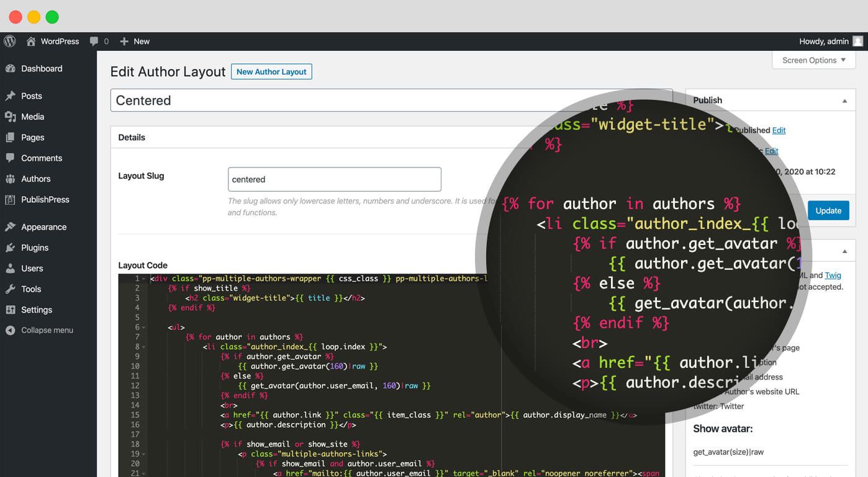Click the Pages icon in sidebar

click(10, 138)
